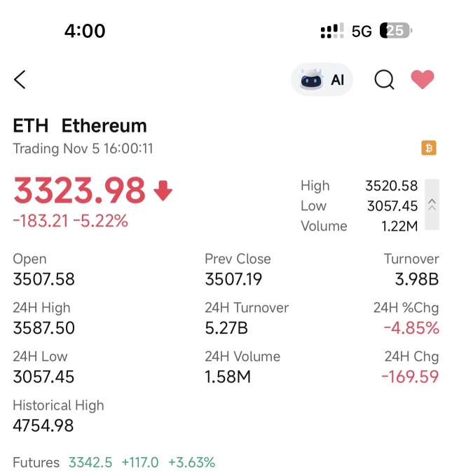The width and height of the screenshot is (452, 476).
Task: Tap the Trading Nov 5 timestamp
Action: click(83, 149)
